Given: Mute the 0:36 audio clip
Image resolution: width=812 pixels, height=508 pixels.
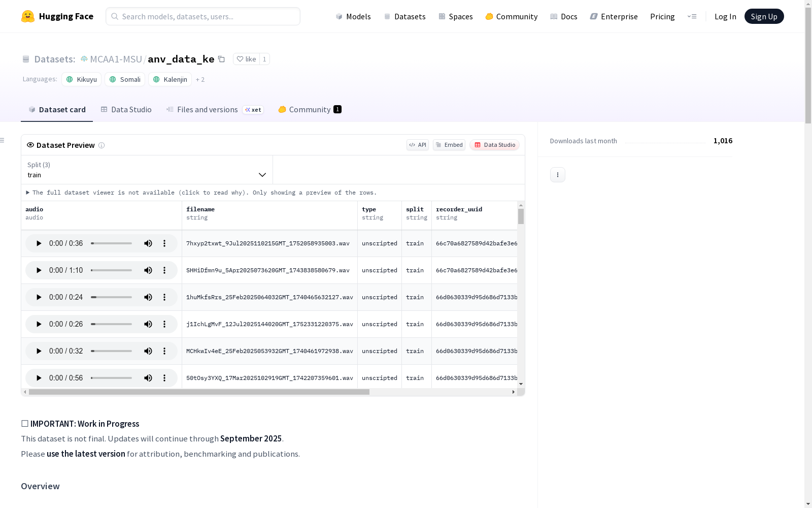Looking at the screenshot, I should pos(148,243).
